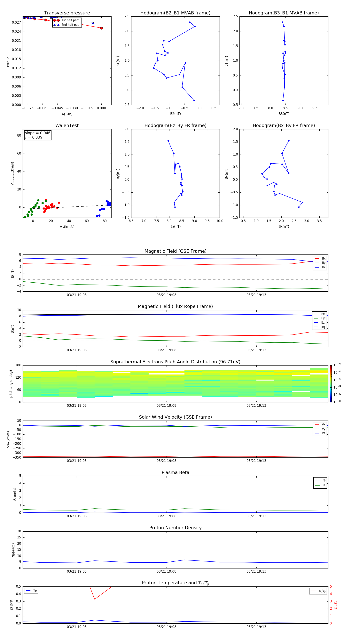Click the Bx' legend entry
The width and height of the screenshot is (351, 644).
tap(320, 314)
